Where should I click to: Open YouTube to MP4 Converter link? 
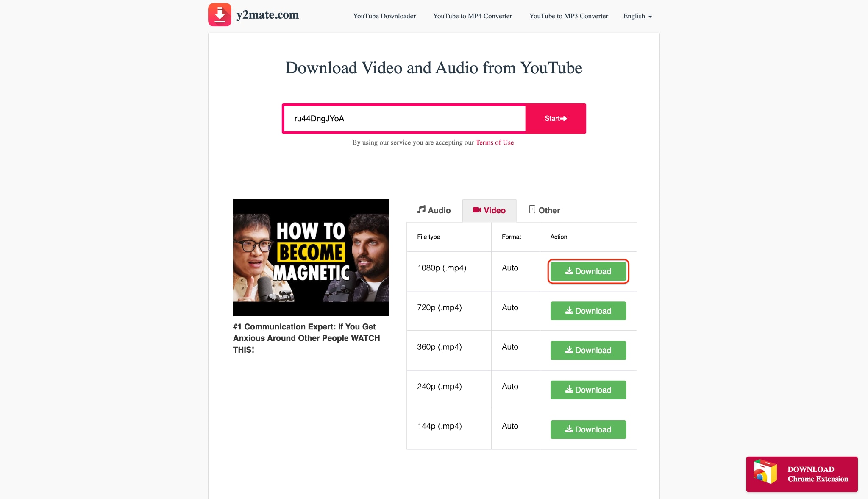(473, 16)
